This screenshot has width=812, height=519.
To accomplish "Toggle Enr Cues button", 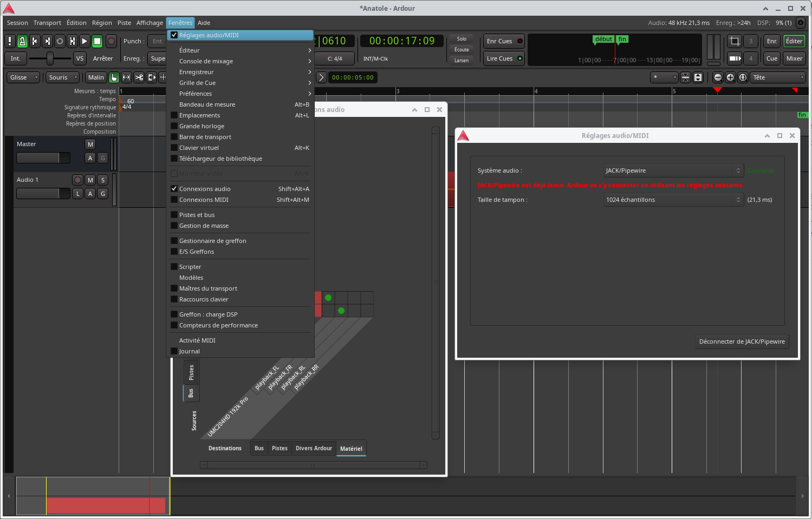I will (504, 41).
